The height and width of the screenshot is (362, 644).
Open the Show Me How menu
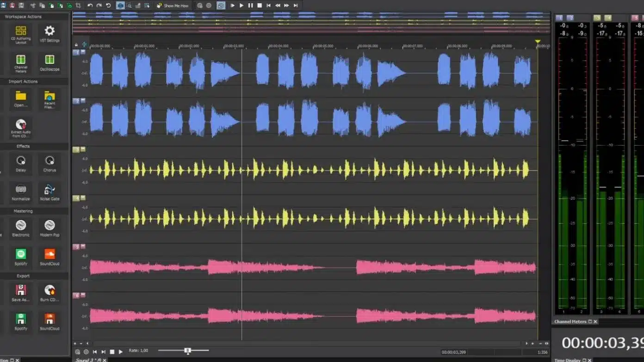pyautogui.click(x=173, y=6)
